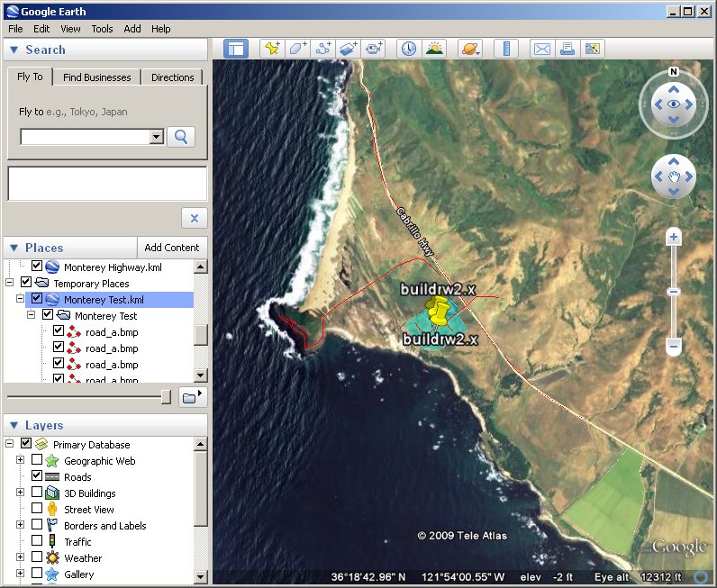Switch between Earth, Sky and planets

470,49
